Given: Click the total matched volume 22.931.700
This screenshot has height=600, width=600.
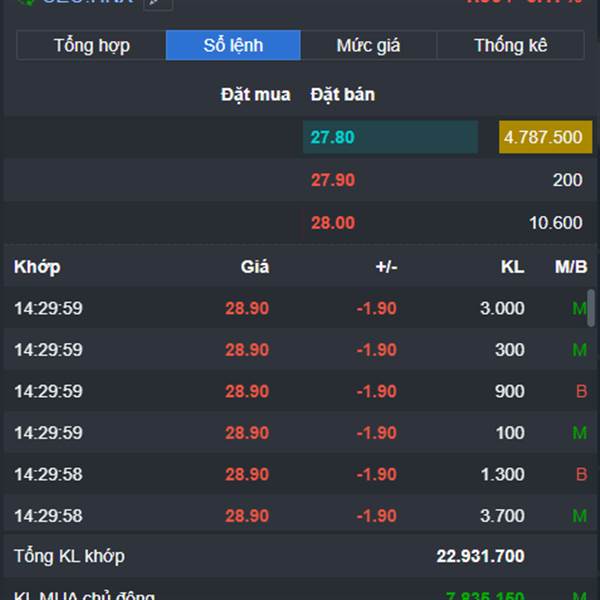Looking at the screenshot, I should click(x=480, y=556).
